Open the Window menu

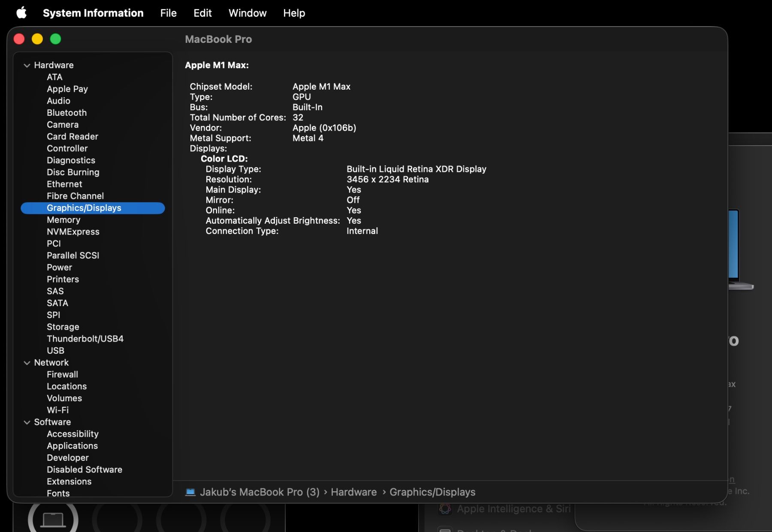click(x=247, y=13)
